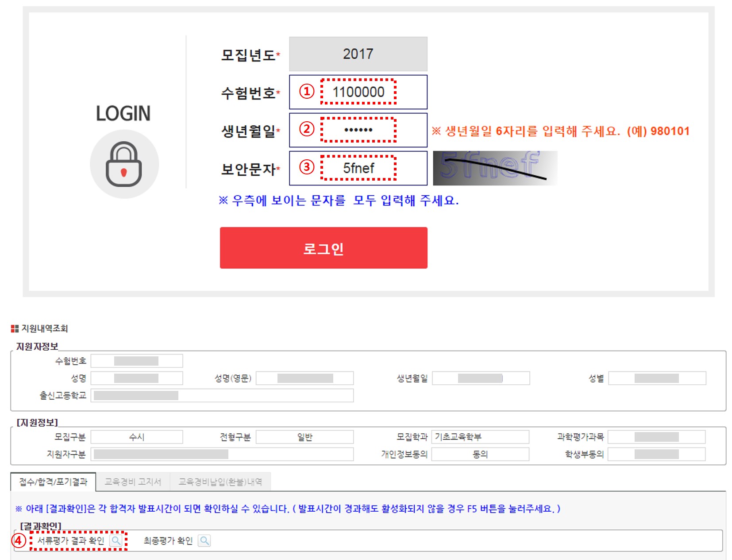The height and width of the screenshot is (560, 732).
Task: Click the captcha image 5fnef
Action: 494,168
